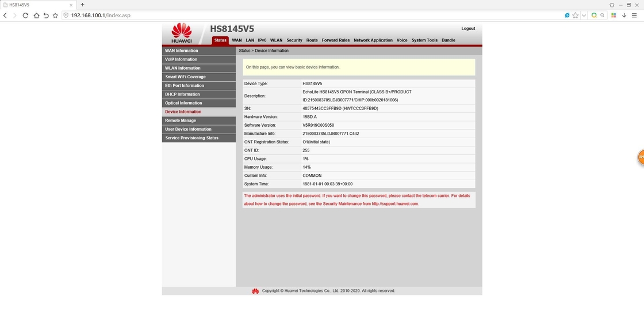Open the WLAN tab
644x319 pixels.
tap(277, 40)
